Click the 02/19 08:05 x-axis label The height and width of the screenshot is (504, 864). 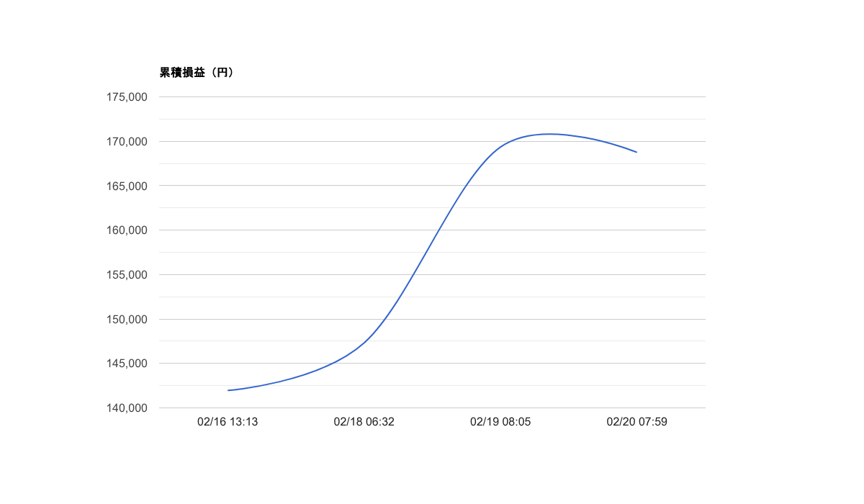[500, 422]
